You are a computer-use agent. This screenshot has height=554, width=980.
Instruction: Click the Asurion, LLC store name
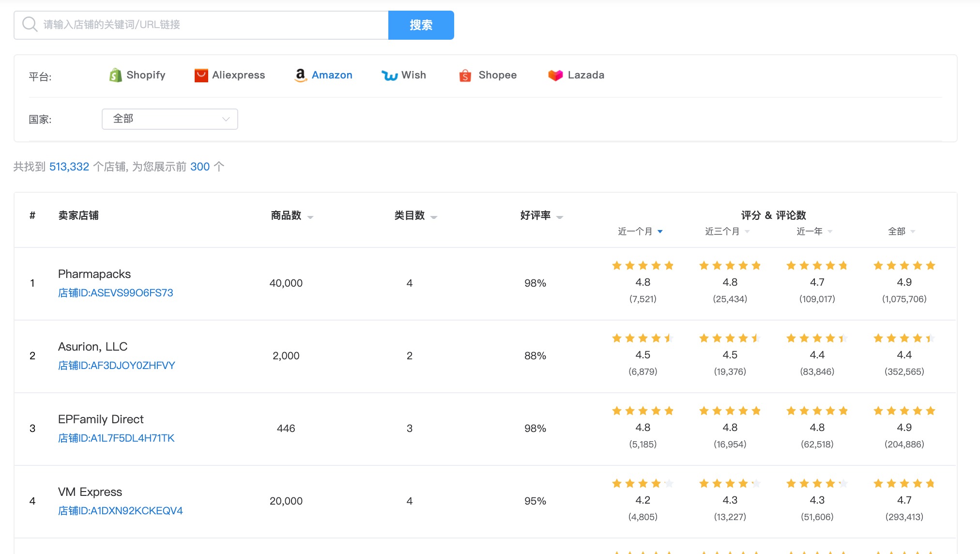coord(93,347)
